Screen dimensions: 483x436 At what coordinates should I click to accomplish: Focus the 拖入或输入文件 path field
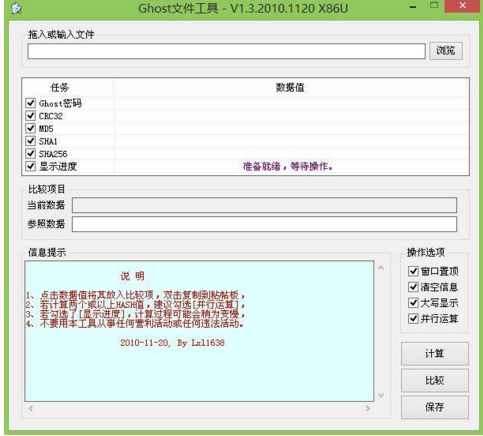point(226,51)
